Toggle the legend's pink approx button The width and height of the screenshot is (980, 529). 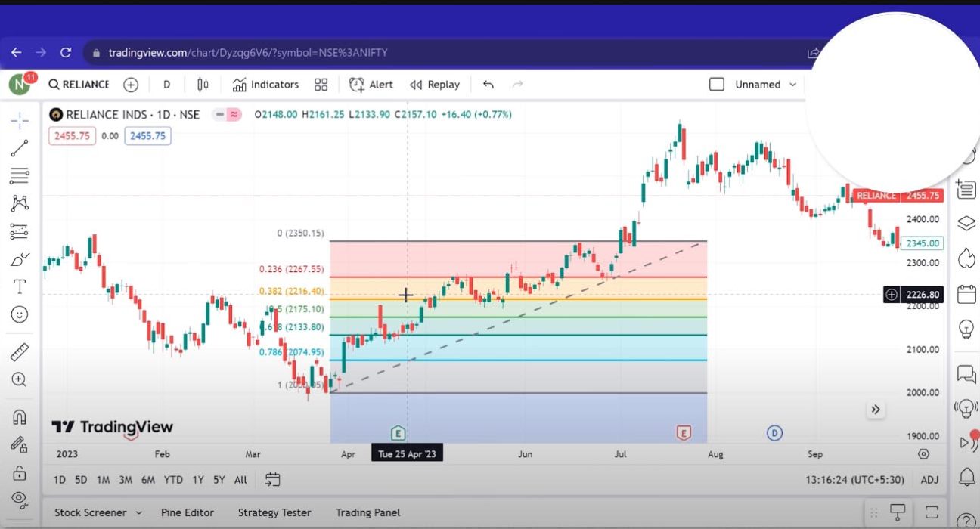click(234, 115)
